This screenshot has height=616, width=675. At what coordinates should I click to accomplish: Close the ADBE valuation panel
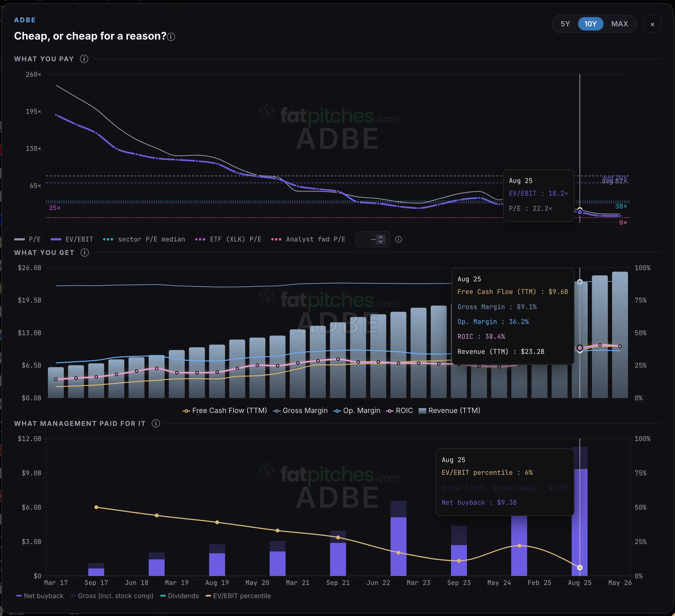(x=652, y=24)
